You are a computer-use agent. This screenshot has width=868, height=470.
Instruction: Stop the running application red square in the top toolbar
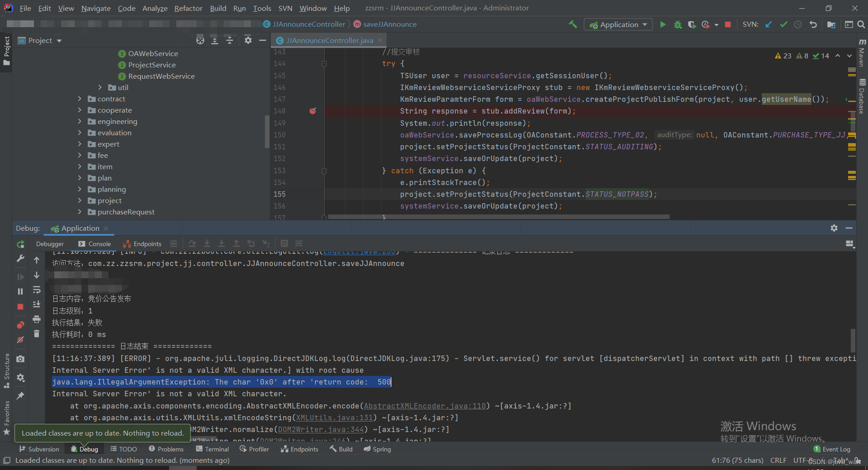[x=728, y=24]
